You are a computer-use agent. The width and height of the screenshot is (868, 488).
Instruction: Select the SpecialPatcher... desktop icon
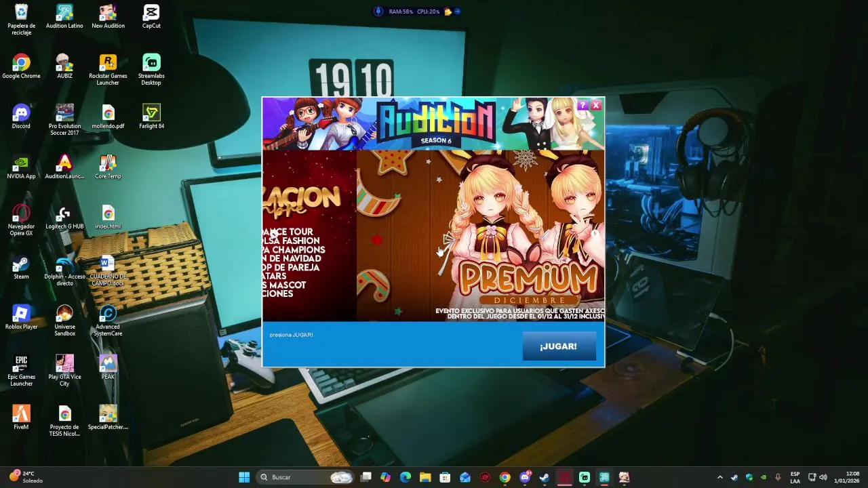click(108, 418)
